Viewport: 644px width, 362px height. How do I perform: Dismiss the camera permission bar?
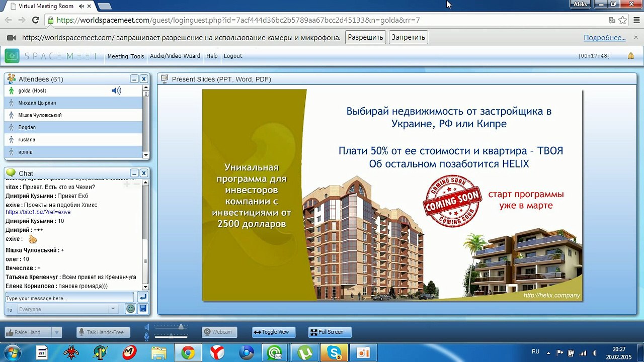pyautogui.click(x=636, y=38)
